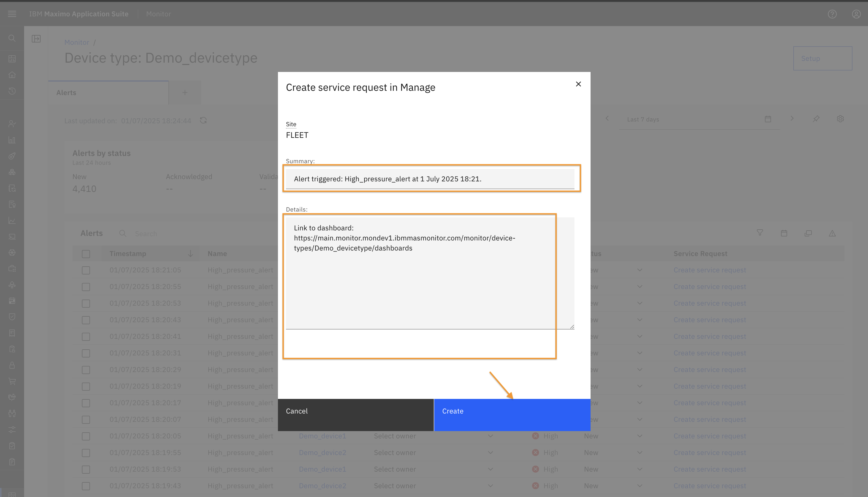This screenshot has height=497, width=868.
Task: Check the alert row 01/07/2025 18:20:05
Action: pos(86,436)
